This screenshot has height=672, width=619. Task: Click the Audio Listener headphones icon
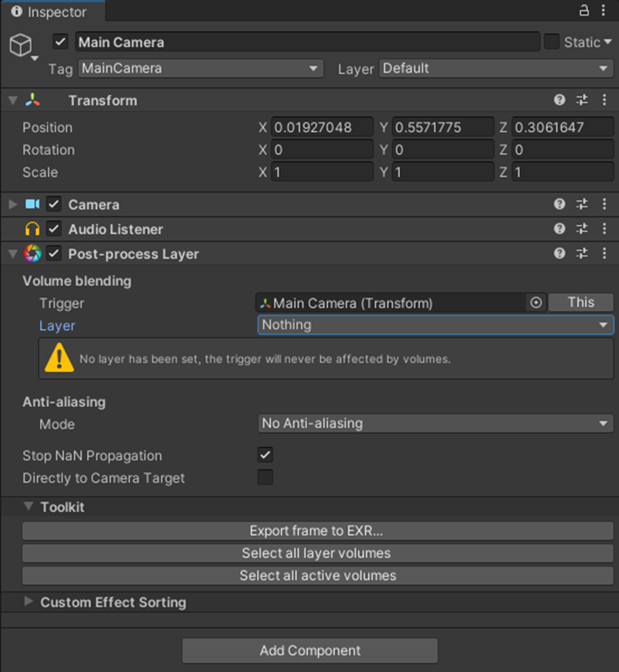(32, 229)
